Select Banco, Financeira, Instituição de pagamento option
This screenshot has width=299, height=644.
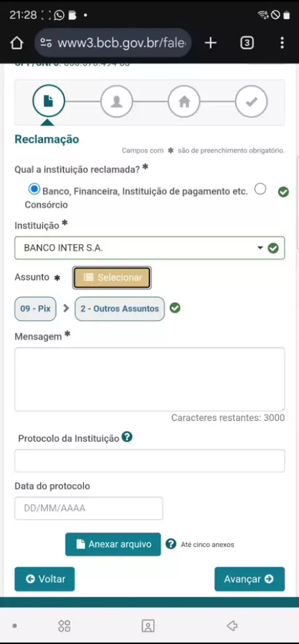coord(34,189)
